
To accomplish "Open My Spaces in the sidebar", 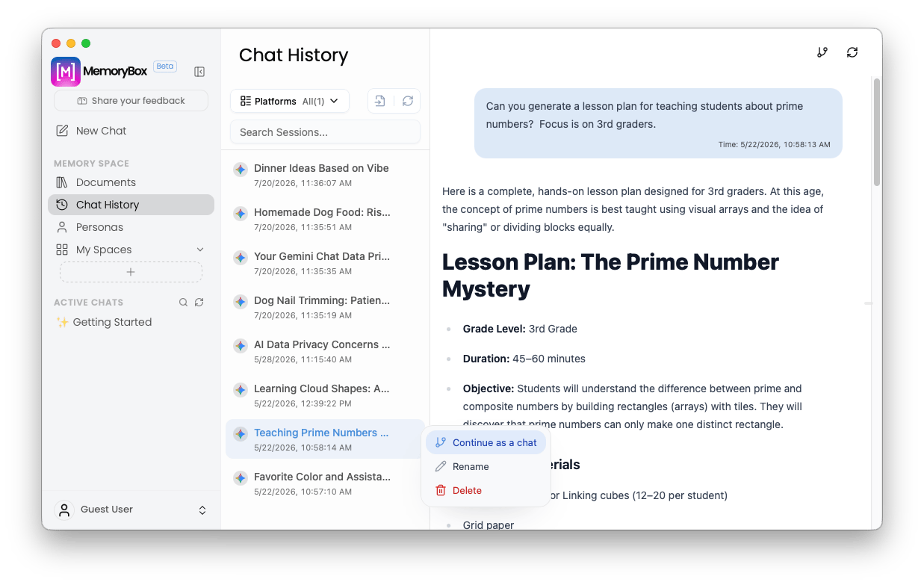I will tap(104, 250).
